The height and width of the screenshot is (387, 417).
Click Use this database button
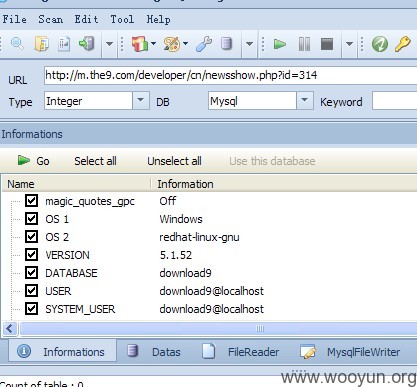click(272, 161)
